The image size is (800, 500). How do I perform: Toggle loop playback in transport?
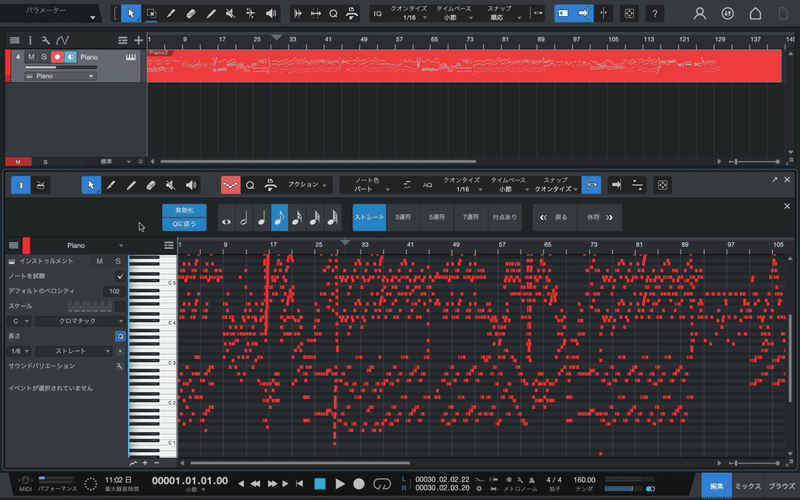pyautogui.click(x=382, y=483)
